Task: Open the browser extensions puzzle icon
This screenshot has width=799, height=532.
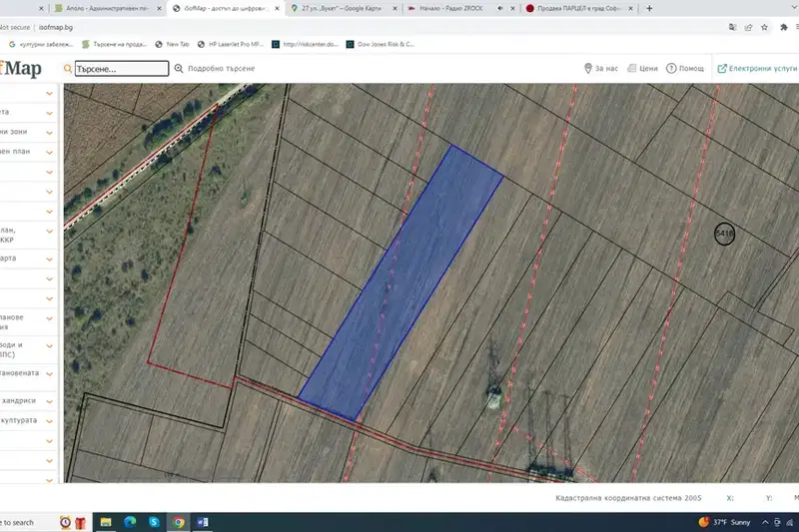Action: coord(784,27)
